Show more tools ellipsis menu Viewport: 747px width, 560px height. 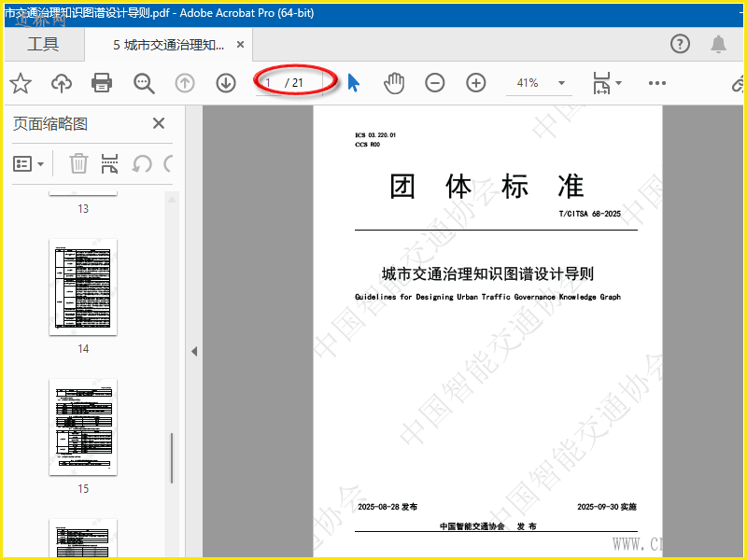pos(657,83)
